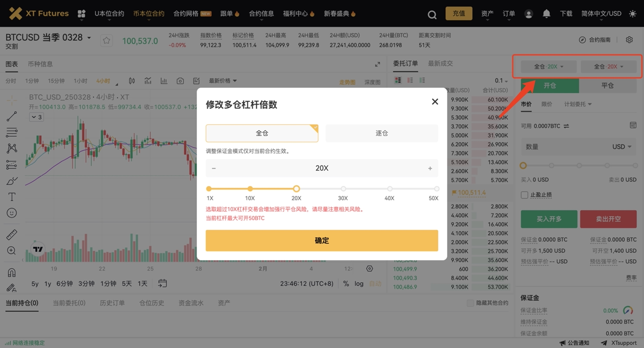Viewport: 644px width, 348px height.
Task: Open the USD quantity unit dropdown
Action: 622,147
